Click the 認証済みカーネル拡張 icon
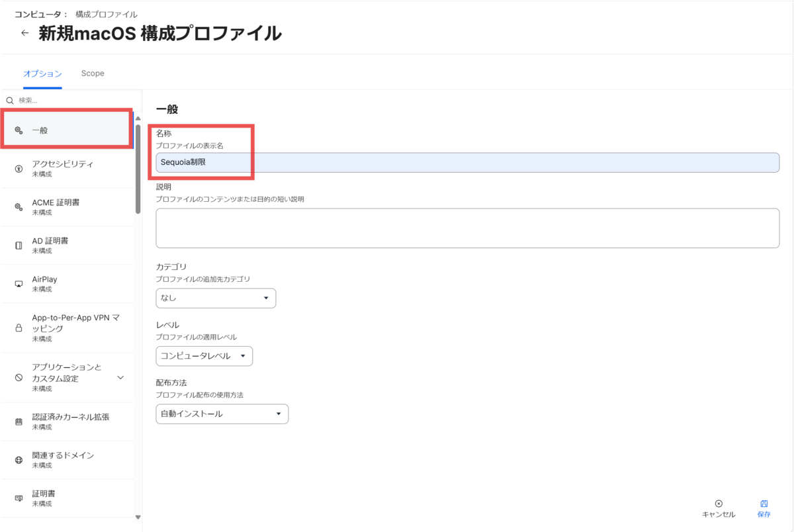The height and width of the screenshot is (532, 794). pyautogui.click(x=19, y=421)
